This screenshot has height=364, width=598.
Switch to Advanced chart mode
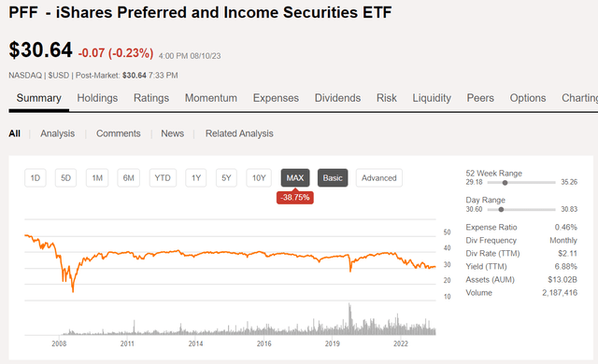379,178
